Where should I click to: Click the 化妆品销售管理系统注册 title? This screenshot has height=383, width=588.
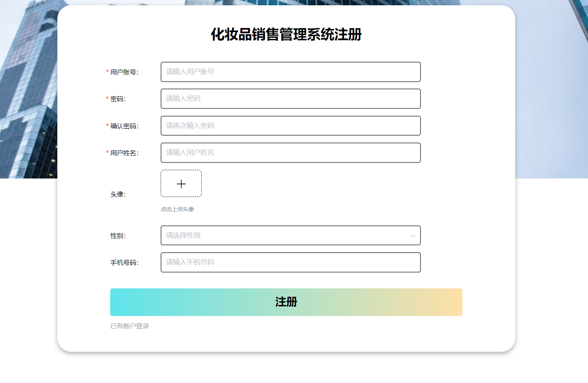286,35
